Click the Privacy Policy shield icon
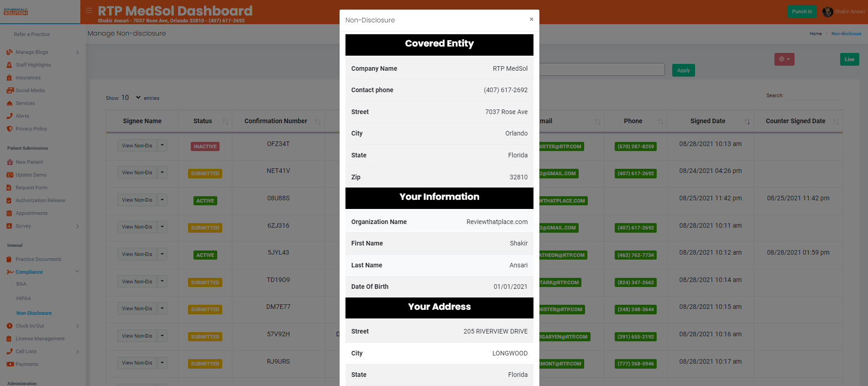This screenshot has height=386, width=868. pyautogui.click(x=10, y=129)
